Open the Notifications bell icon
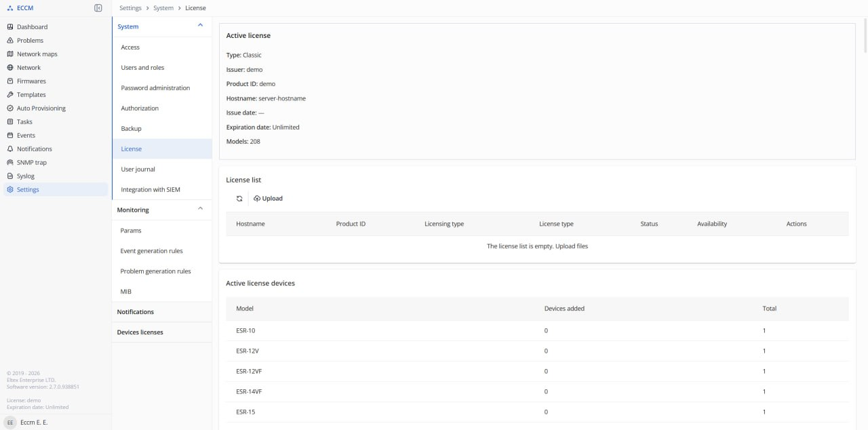The image size is (868, 430). click(10, 149)
